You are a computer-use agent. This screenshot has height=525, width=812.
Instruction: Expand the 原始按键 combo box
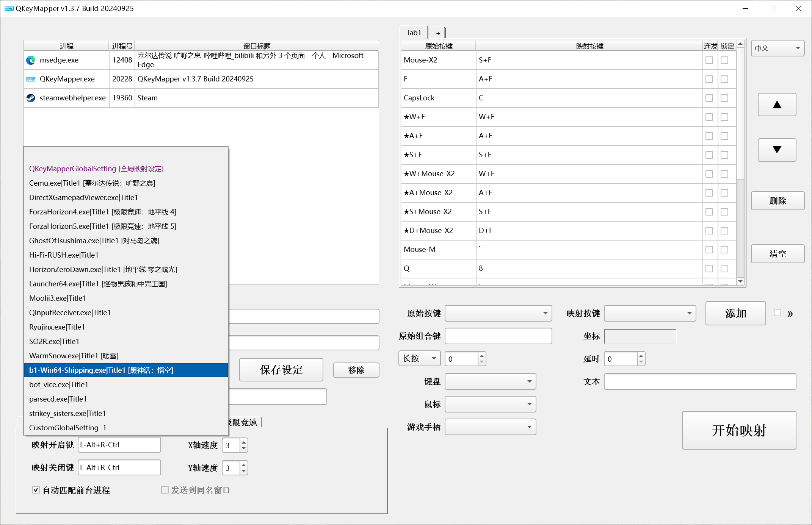[498, 313]
